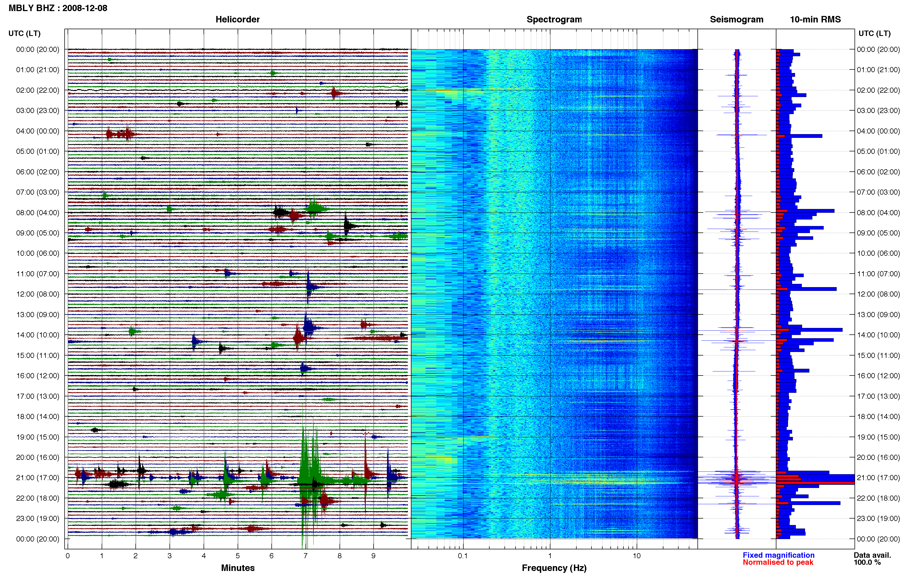Click '14:00 (10:00)' on the Helicorder time axis
The image size is (924, 578).
tap(38, 335)
